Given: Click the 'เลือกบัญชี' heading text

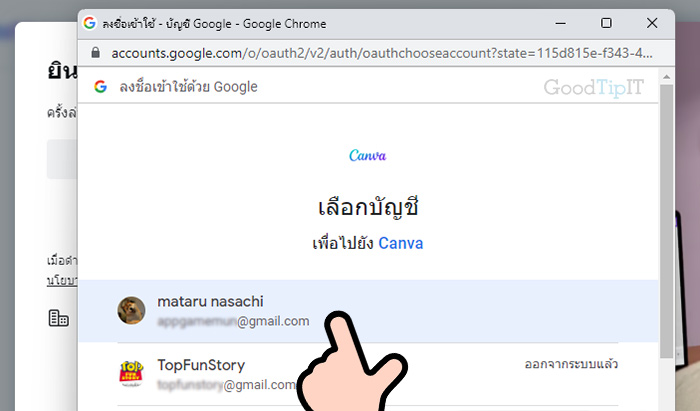Looking at the screenshot, I should click(368, 208).
